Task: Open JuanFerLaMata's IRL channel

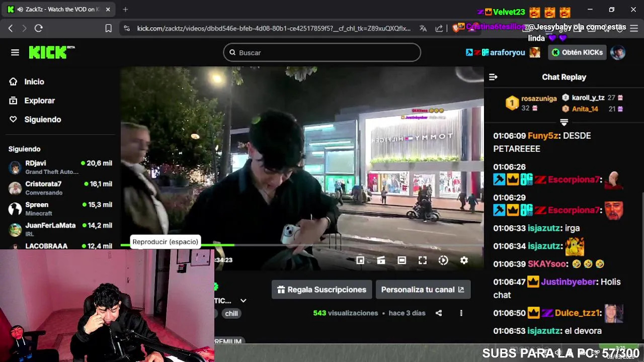Action: (60, 229)
